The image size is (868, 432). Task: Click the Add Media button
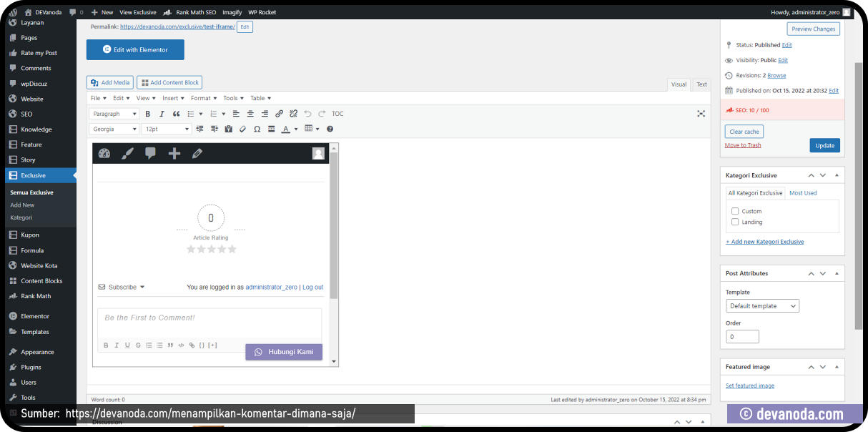coord(110,83)
